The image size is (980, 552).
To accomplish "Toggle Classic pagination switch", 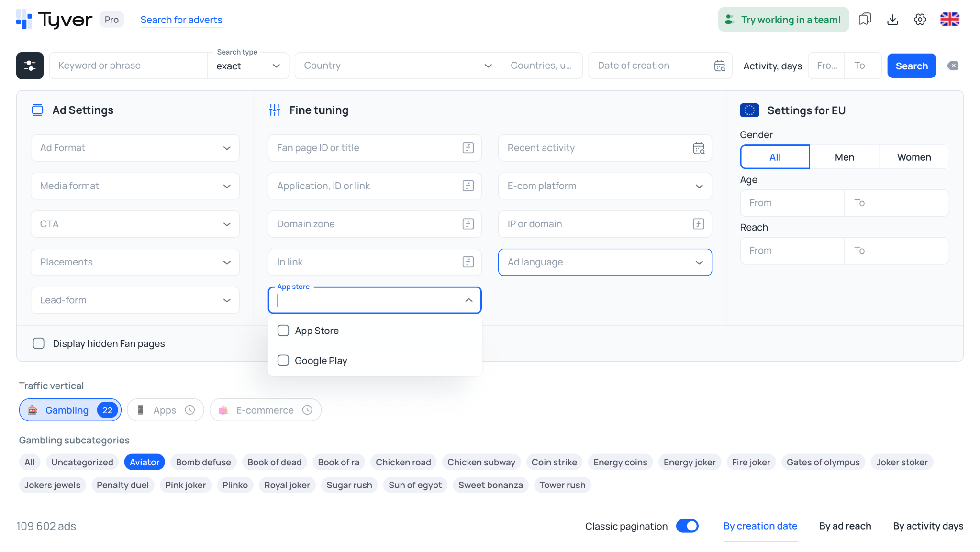I will click(687, 526).
